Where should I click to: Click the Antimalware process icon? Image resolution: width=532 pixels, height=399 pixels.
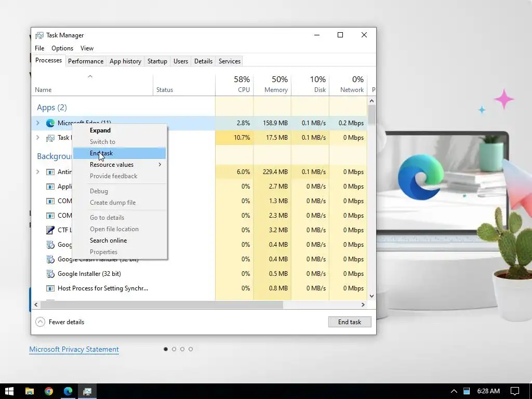click(x=50, y=172)
